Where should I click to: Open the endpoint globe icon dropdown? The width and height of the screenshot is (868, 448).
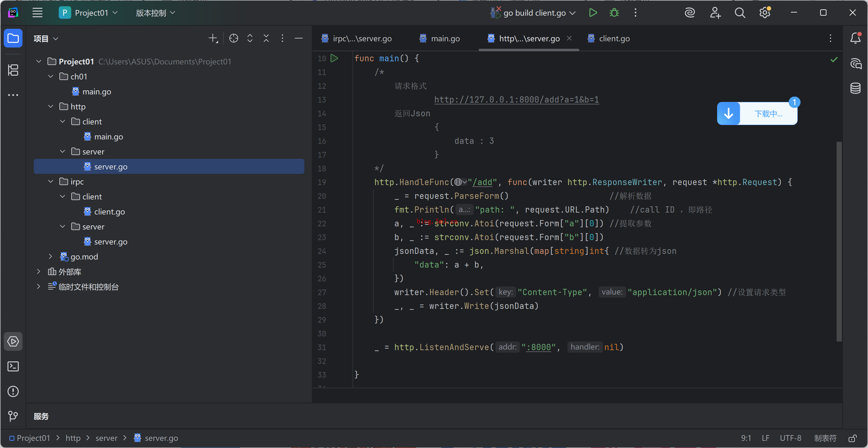tap(460, 182)
